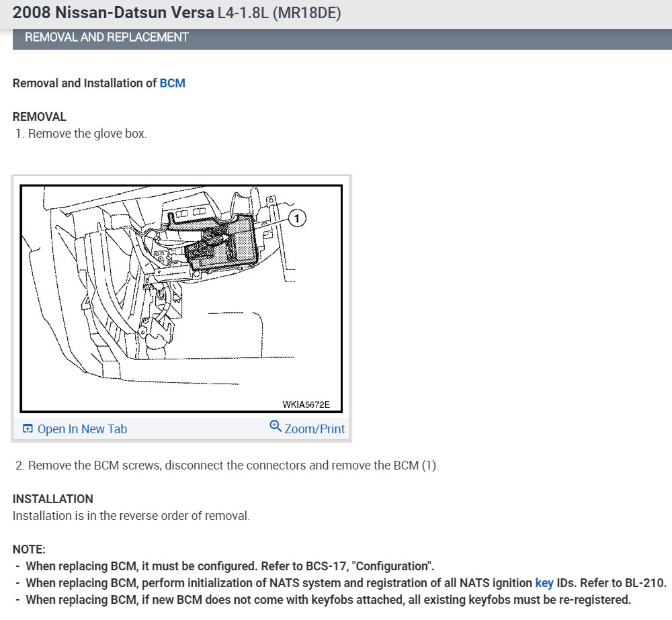
Task: Open diagram in new tab link
Action: (x=82, y=429)
